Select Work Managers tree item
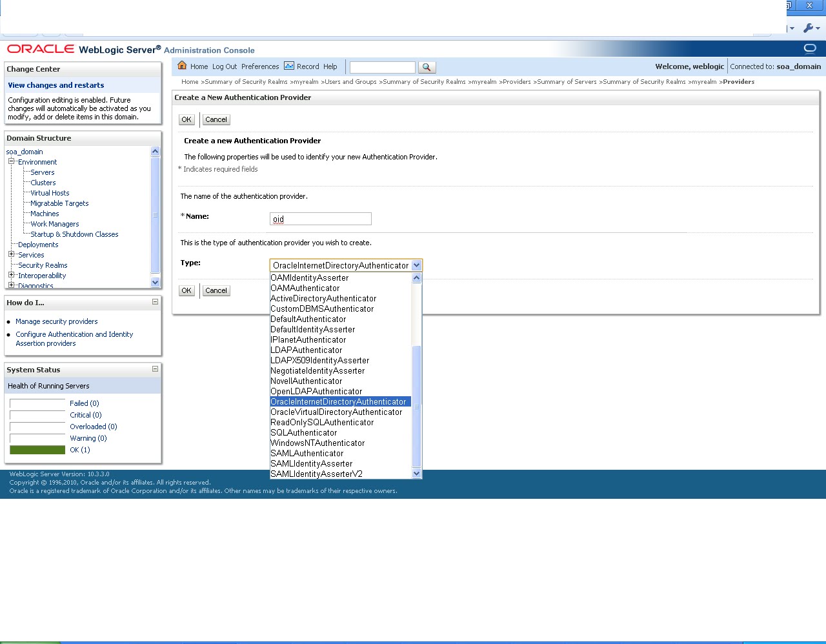Screen dimensions: 826x644 [x=55, y=224]
